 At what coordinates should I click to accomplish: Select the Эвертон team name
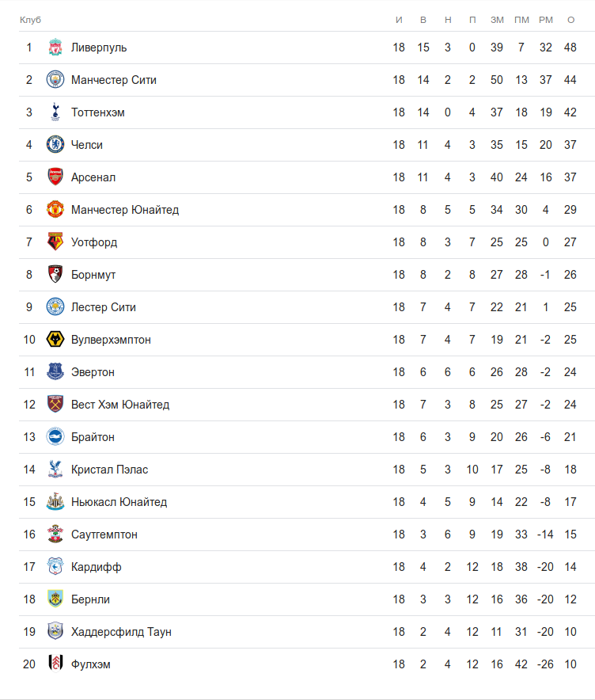(x=93, y=372)
